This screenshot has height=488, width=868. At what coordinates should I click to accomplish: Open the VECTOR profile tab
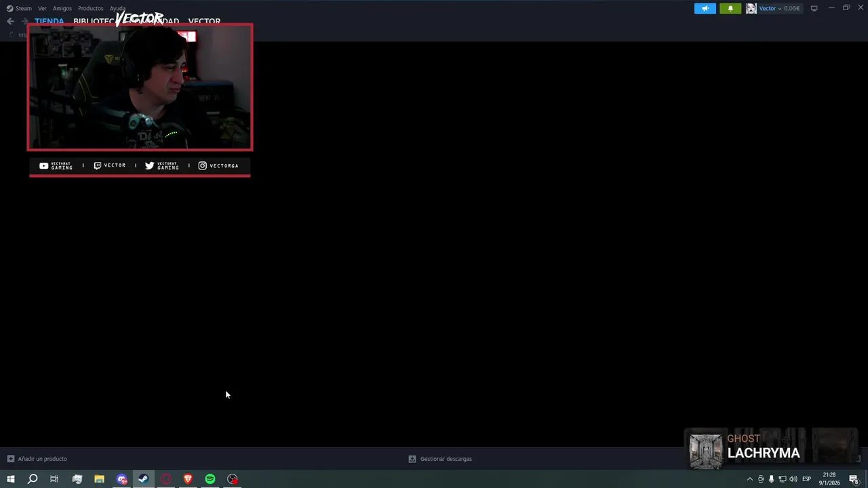click(204, 21)
